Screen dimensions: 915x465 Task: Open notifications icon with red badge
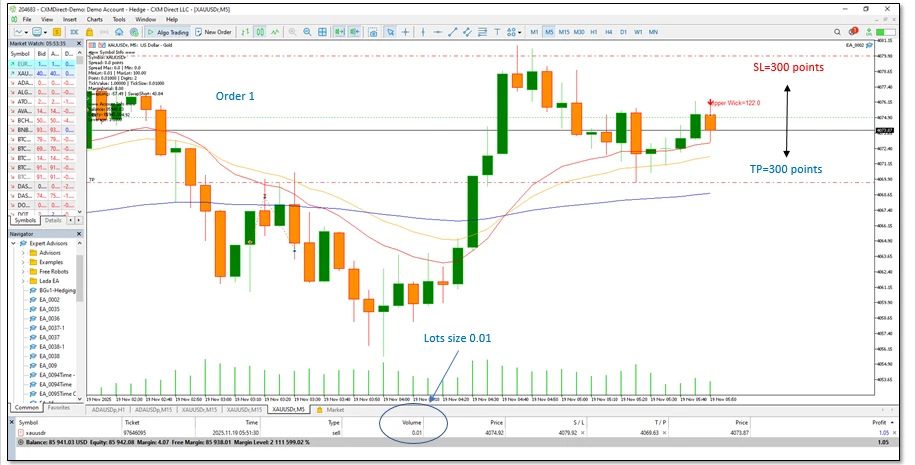[x=853, y=32]
